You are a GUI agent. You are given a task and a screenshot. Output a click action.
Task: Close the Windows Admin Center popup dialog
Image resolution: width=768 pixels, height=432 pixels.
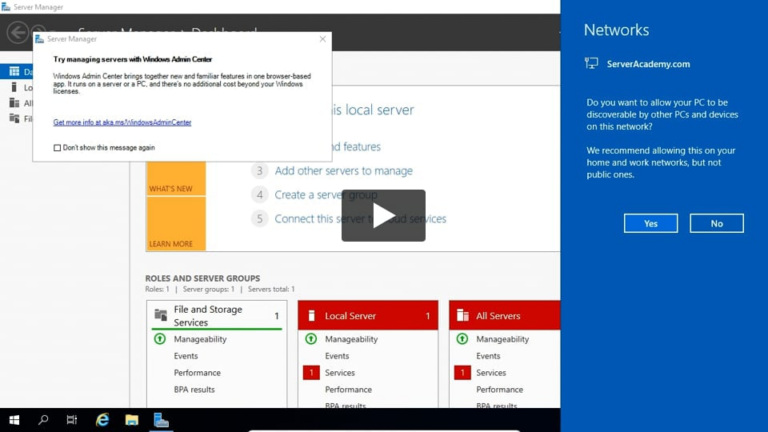(x=322, y=39)
